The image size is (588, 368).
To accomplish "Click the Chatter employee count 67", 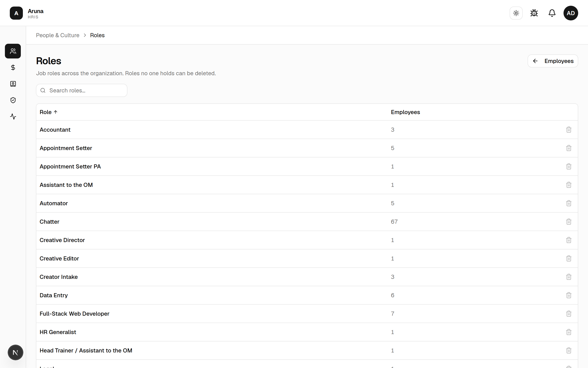I will click(x=394, y=222).
